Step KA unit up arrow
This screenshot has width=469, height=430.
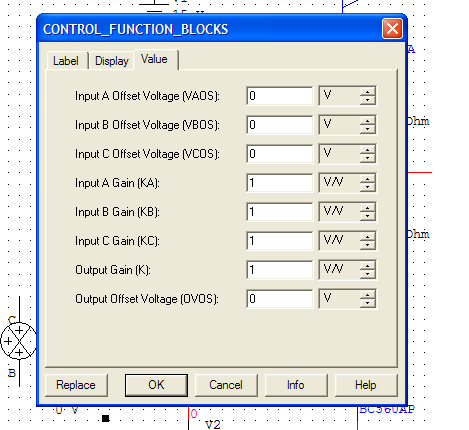pyautogui.click(x=368, y=179)
